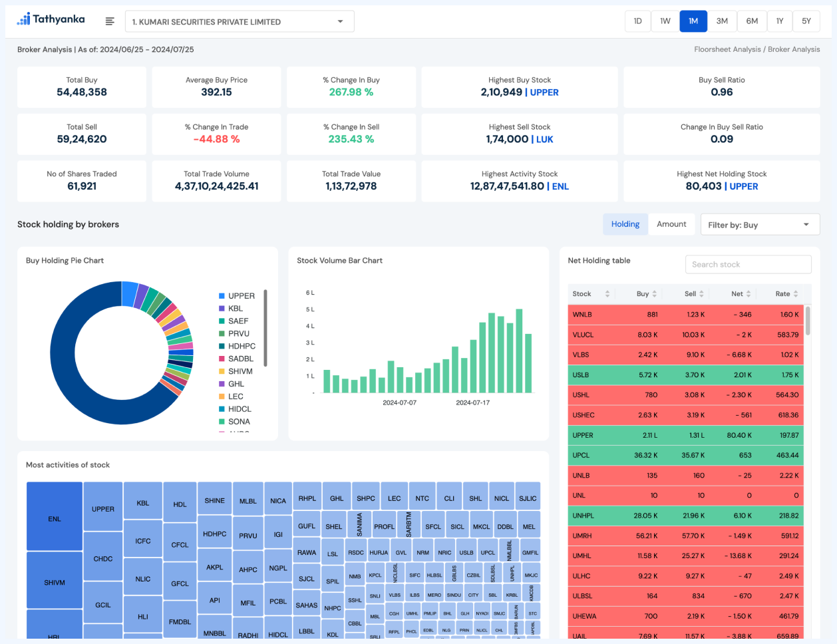Select the 5Y period tab
Screen dimensions: 837x644
pos(806,21)
